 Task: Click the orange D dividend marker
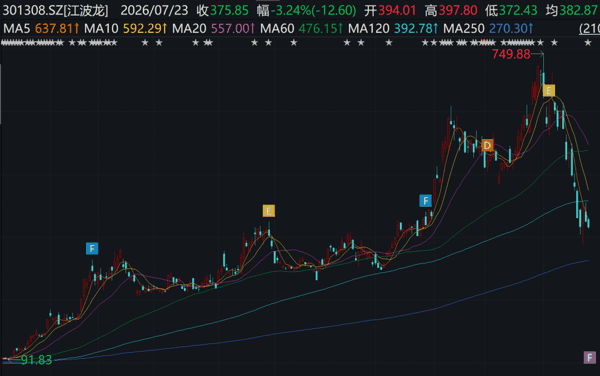coord(487,145)
